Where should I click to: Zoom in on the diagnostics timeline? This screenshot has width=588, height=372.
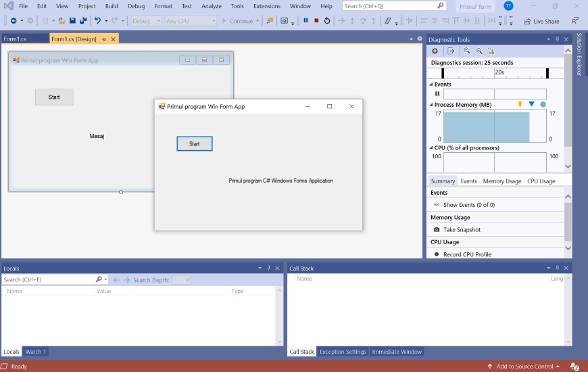467,51
